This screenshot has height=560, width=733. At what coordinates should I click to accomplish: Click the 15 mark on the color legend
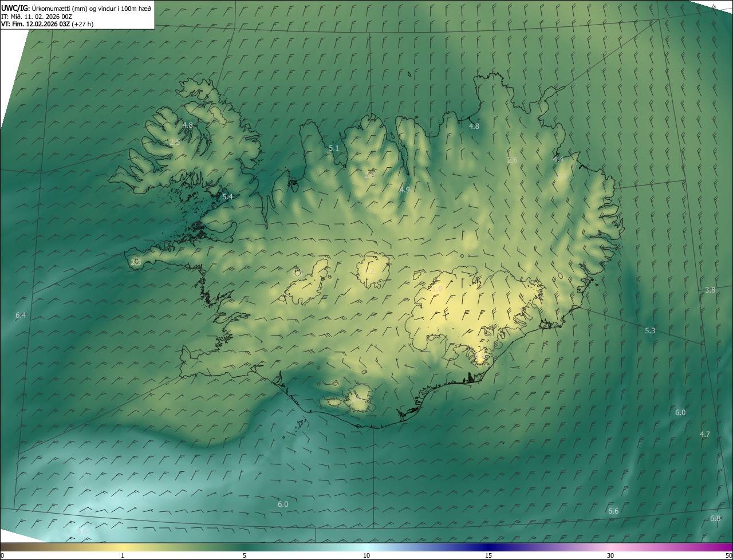(x=488, y=555)
